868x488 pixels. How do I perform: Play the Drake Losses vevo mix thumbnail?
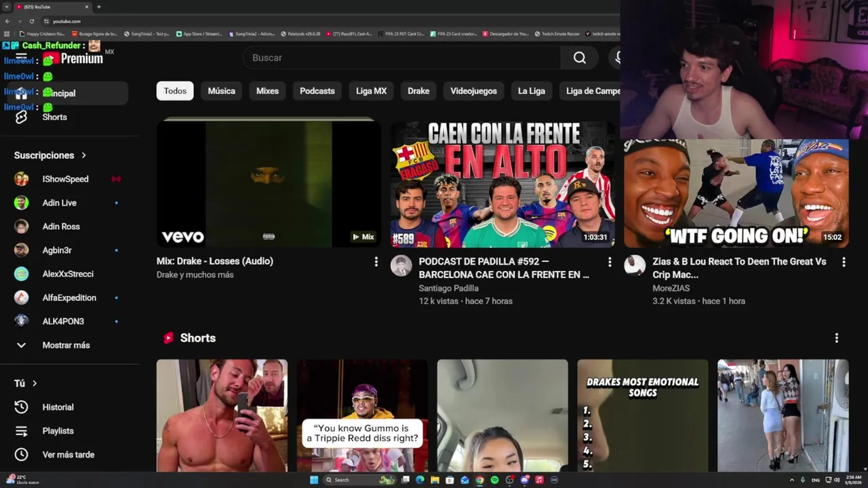[x=269, y=184]
